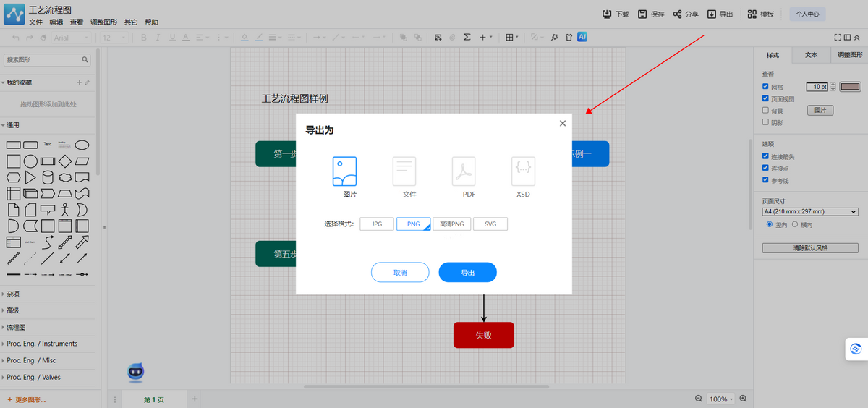The height and width of the screenshot is (408, 868).
Task: Select the 横向 landscape radio button
Action: click(x=796, y=225)
